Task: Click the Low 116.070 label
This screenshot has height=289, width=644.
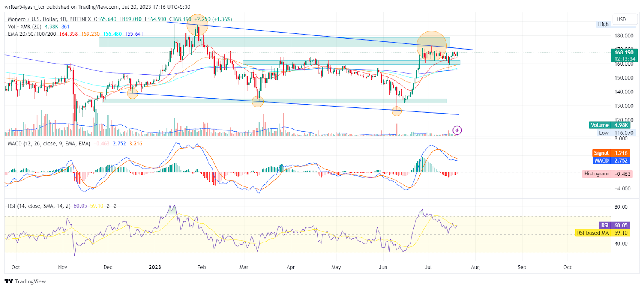Action: click(x=616, y=133)
